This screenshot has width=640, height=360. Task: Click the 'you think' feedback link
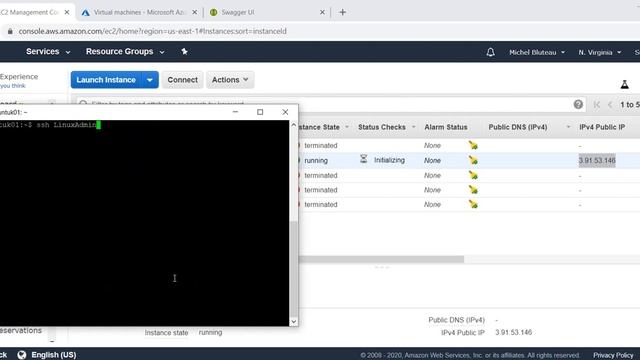click(x=13, y=86)
